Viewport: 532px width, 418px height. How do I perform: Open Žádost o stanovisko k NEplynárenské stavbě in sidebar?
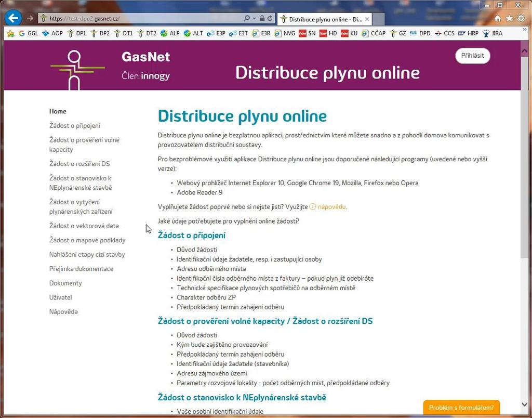[81, 182]
